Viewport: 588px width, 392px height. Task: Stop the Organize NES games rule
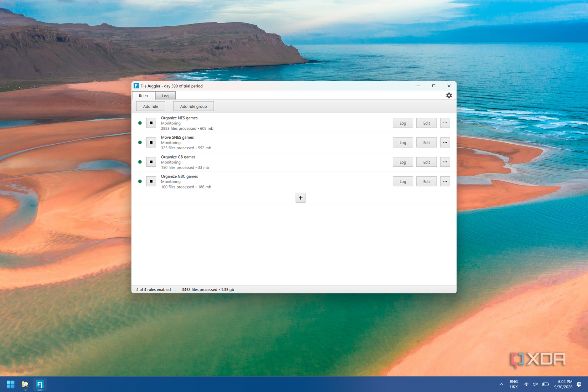click(151, 123)
